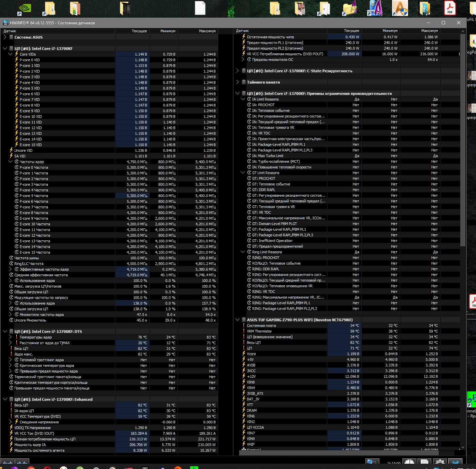Image resolution: width=476 pixels, height=469 pixels.
Task: Launch the orange A app with shield badge
Action: coord(400,8)
